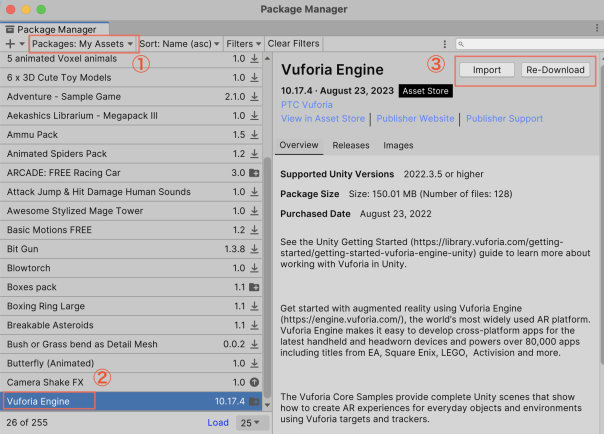Select the Package Manager tab
The height and width of the screenshot is (434, 604).
tap(55, 29)
